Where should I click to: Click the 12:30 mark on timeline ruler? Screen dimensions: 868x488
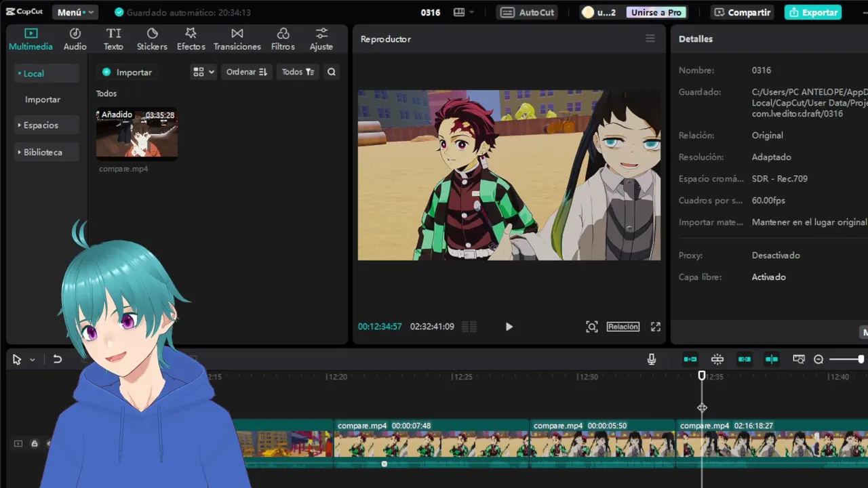[587, 377]
